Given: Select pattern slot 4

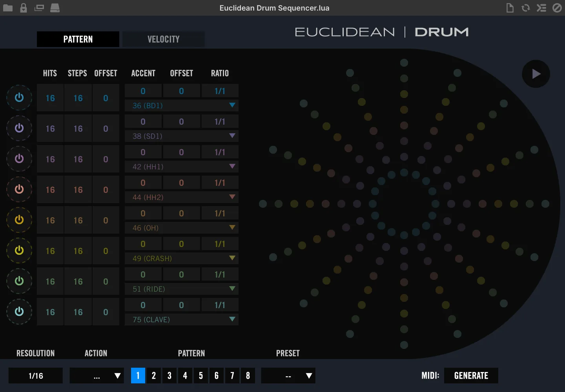Looking at the screenshot, I should [x=185, y=376].
